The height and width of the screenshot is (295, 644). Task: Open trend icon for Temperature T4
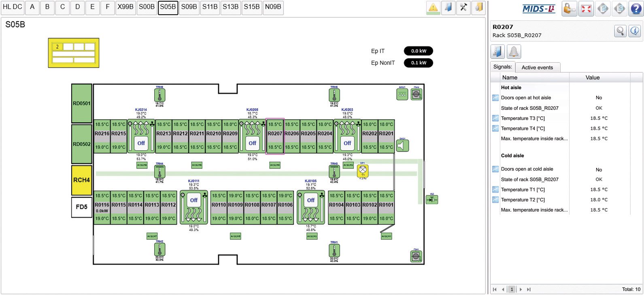point(495,128)
